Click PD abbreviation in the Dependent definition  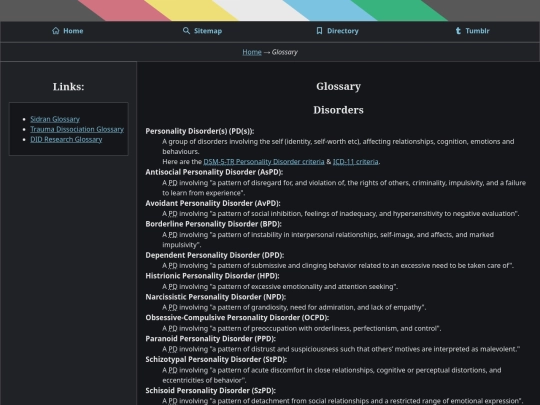(x=173, y=266)
